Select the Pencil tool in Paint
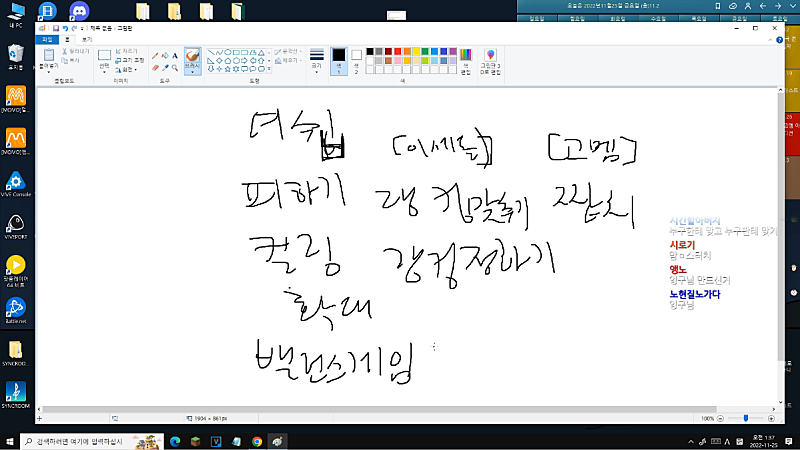Viewport: 800px width, 450px height. [x=155, y=56]
